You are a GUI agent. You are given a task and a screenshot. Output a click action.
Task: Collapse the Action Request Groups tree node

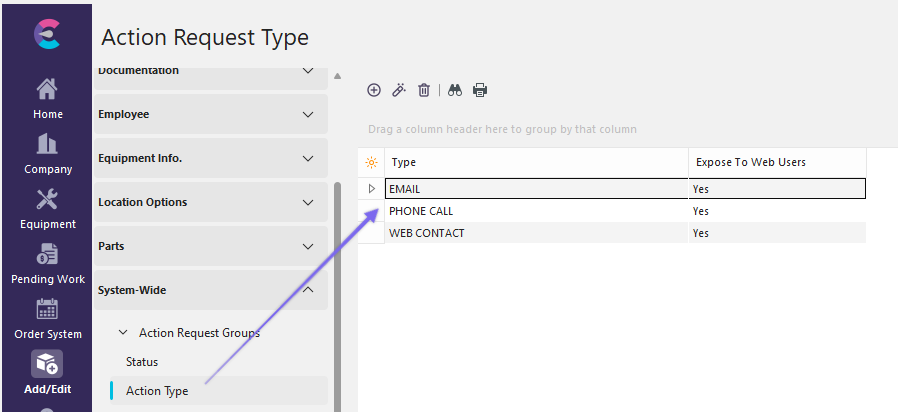(123, 333)
